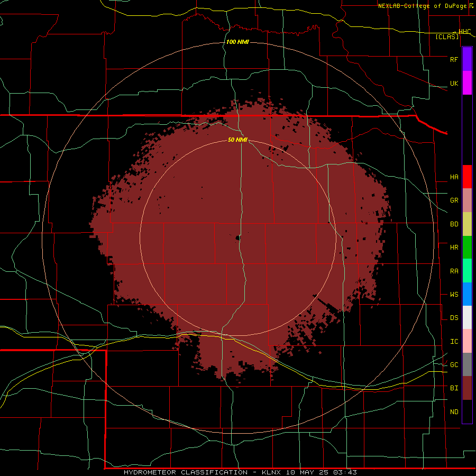Viewport: 476px width, 476px height.
Task: Click the "BI" legend label
Action: click(454, 388)
